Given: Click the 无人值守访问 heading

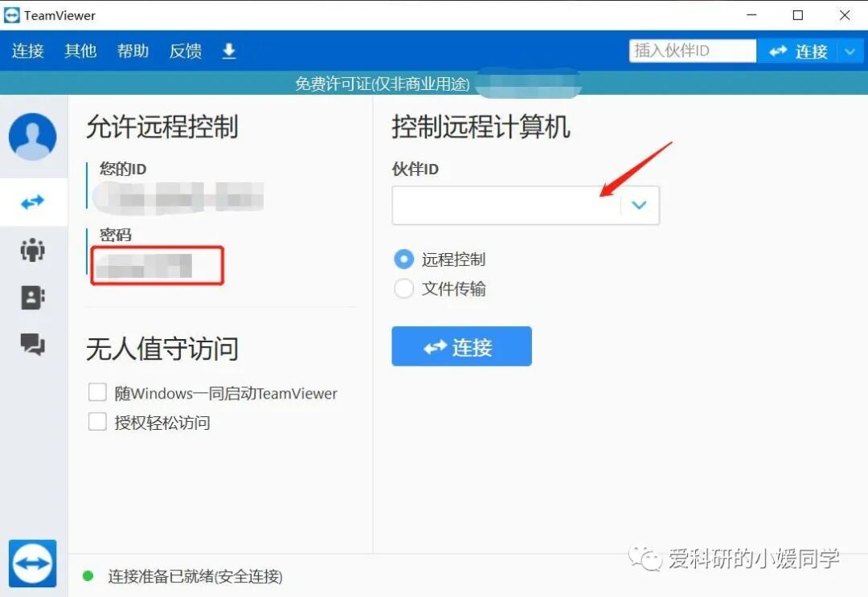Looking at the screenshot, I should tap(162, 350).
